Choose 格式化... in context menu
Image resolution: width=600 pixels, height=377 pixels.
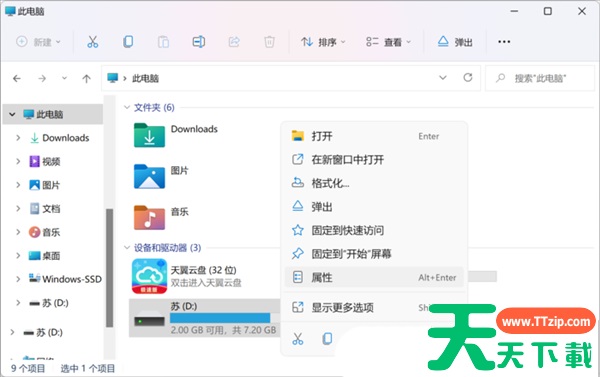pos(374,183)
